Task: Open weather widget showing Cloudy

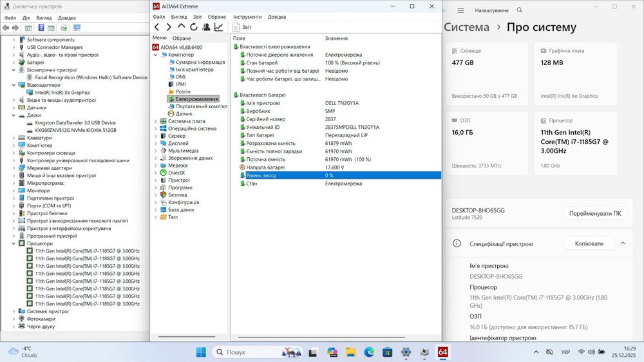Action: point(24,352)
